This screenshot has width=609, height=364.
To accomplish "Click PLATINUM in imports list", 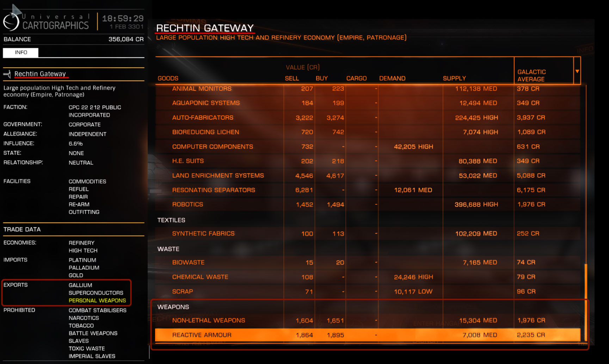I will pos(82,260).
